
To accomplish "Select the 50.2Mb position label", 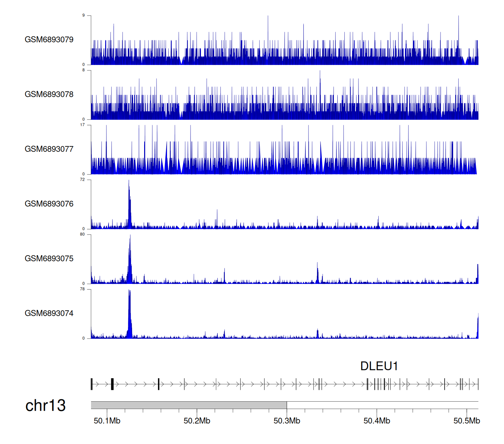I will (x=197, y=421).
